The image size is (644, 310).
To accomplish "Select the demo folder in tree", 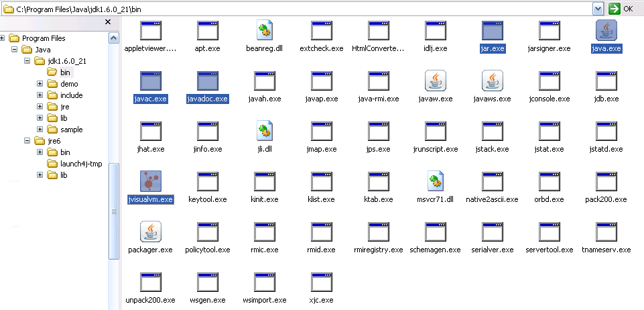I will point(62,84).
